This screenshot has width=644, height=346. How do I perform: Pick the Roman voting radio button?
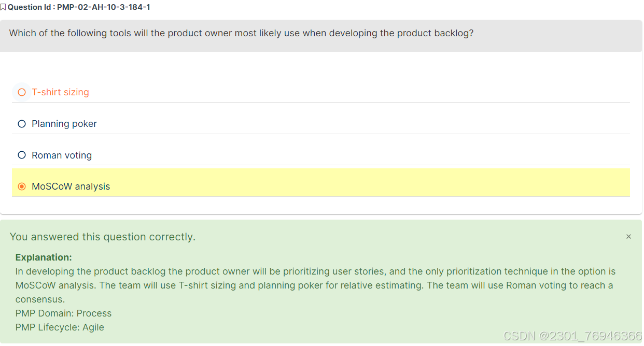(x=22, y=155)
